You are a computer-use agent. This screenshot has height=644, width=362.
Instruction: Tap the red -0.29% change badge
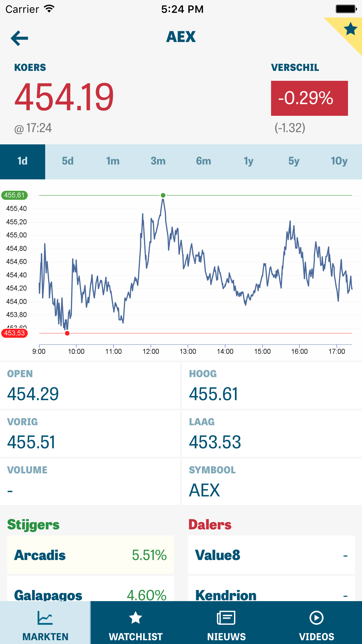pyautogui.click(x=309, y=98)
